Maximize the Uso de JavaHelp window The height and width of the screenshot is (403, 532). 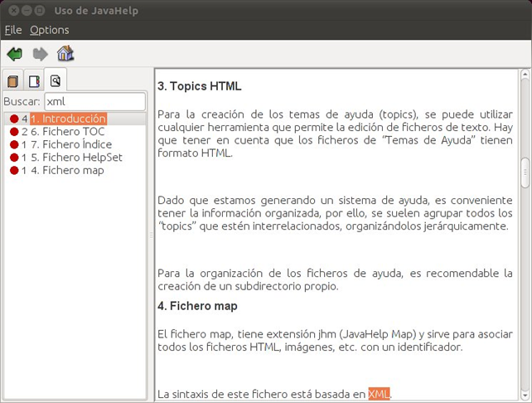(40, 11)
